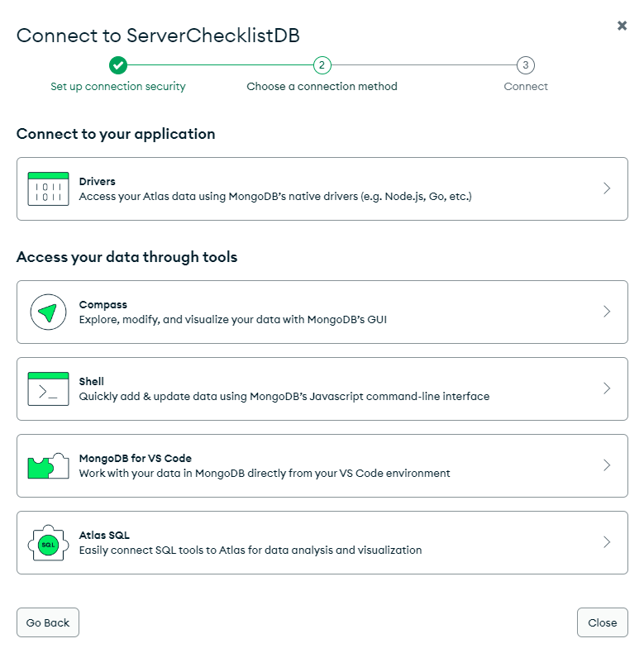This screenshot has width=644, height=653.
Task: Click the heading "Access your data through tools"
Action: [x=126, y=257]
